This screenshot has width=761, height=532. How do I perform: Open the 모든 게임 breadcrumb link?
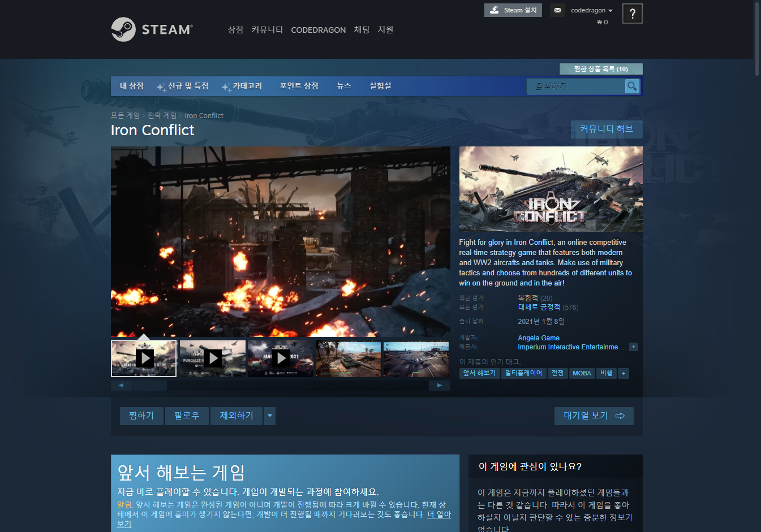[125, 115]
